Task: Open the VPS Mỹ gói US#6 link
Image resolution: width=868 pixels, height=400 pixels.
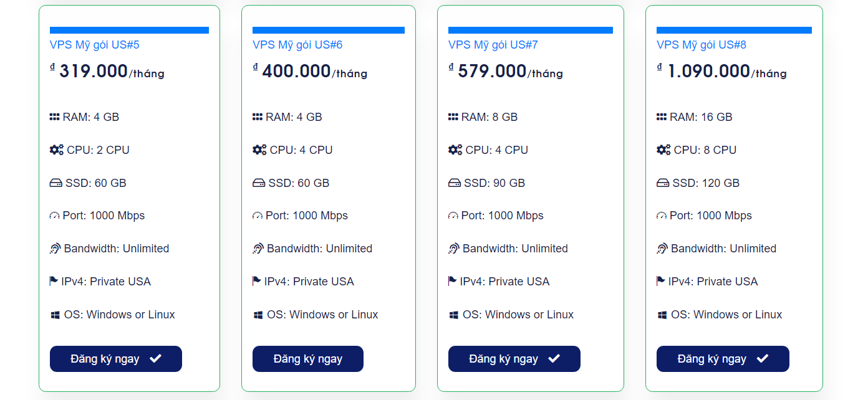Action: point(297,45)
